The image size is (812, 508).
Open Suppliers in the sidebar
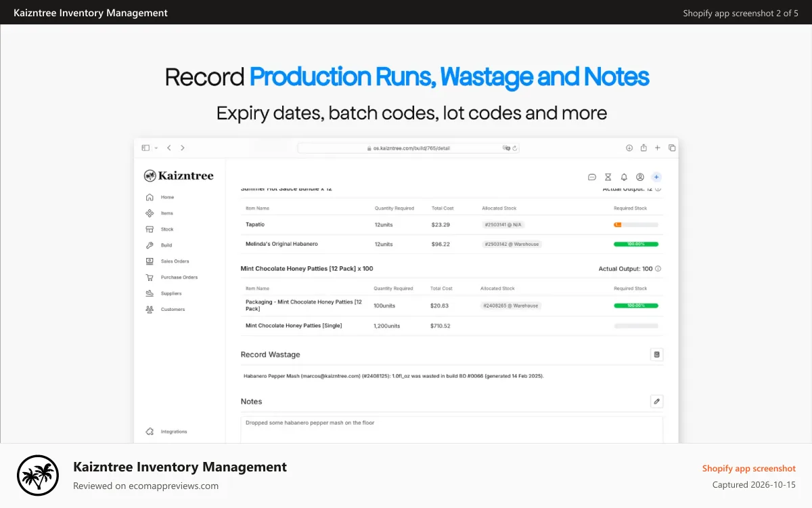click(x=164, y=293)
